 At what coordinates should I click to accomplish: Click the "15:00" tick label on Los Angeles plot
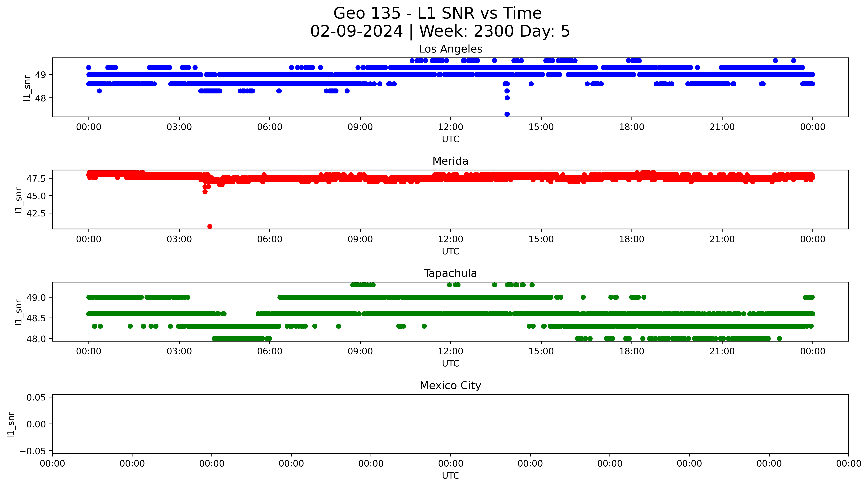coord(541,127)
